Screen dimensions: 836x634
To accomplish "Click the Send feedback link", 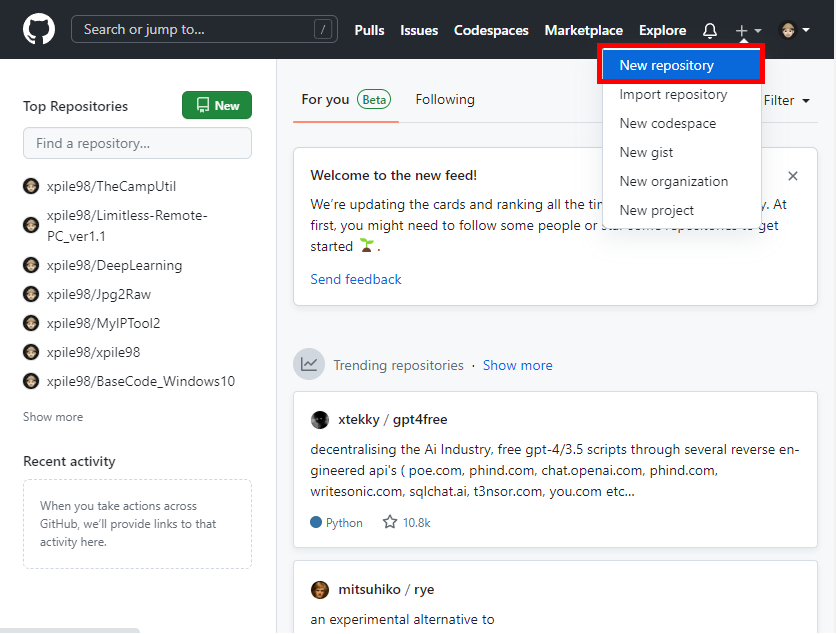I will click(x=356, y=279).
